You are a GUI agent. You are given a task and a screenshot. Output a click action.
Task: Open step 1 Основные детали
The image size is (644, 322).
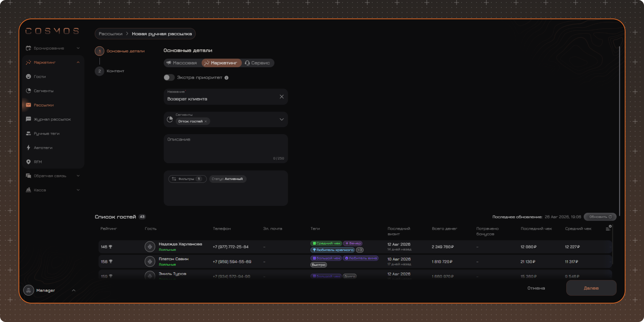[120, 51]
